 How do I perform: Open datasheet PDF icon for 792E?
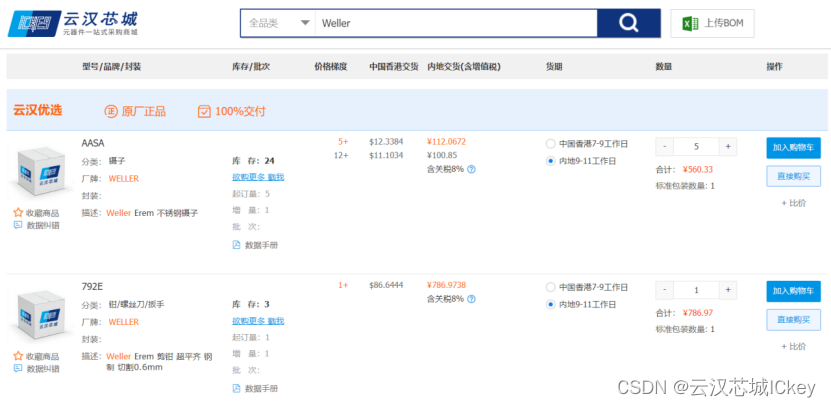pyautogui.click(x=236, y=388)
